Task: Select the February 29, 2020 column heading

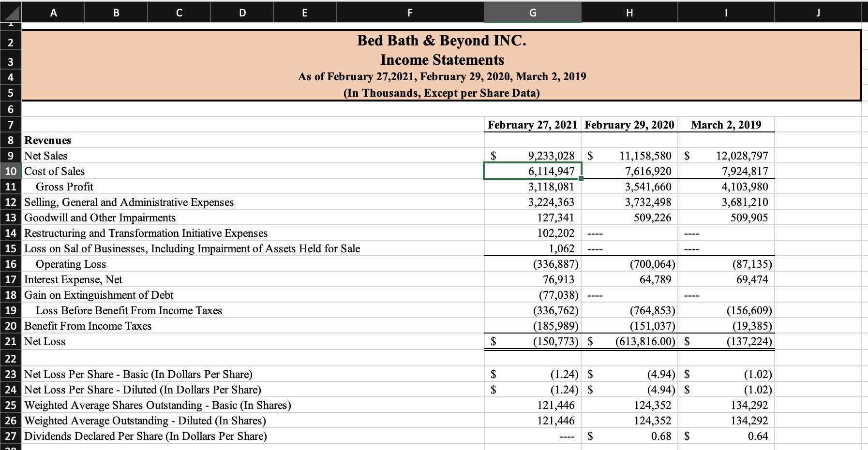Action: (629, 125)
